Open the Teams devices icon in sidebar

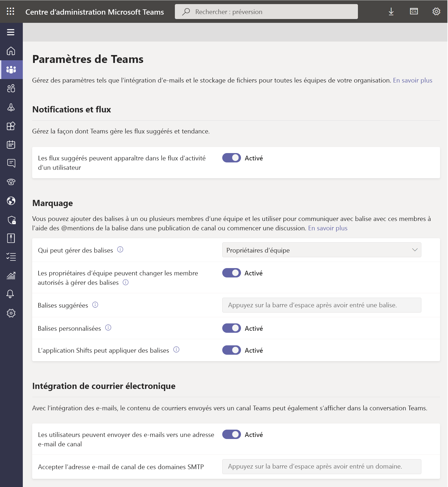pyautogui.click(x=11, y=107)
